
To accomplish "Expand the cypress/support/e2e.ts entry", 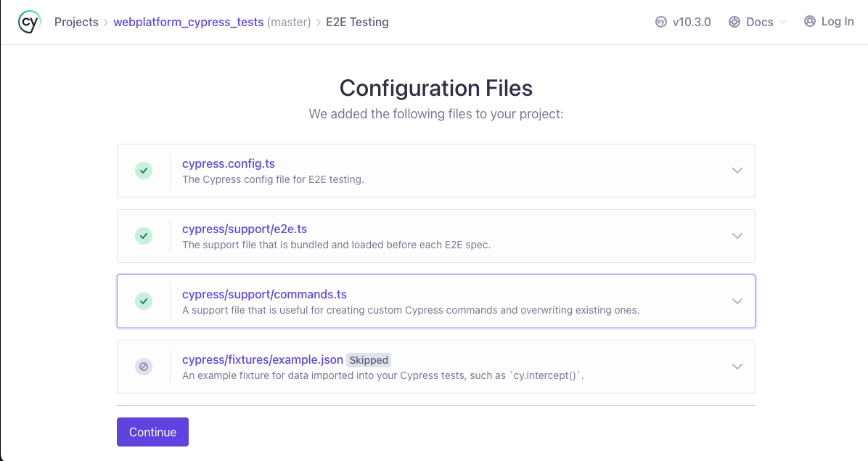I will tap(737, 235).
